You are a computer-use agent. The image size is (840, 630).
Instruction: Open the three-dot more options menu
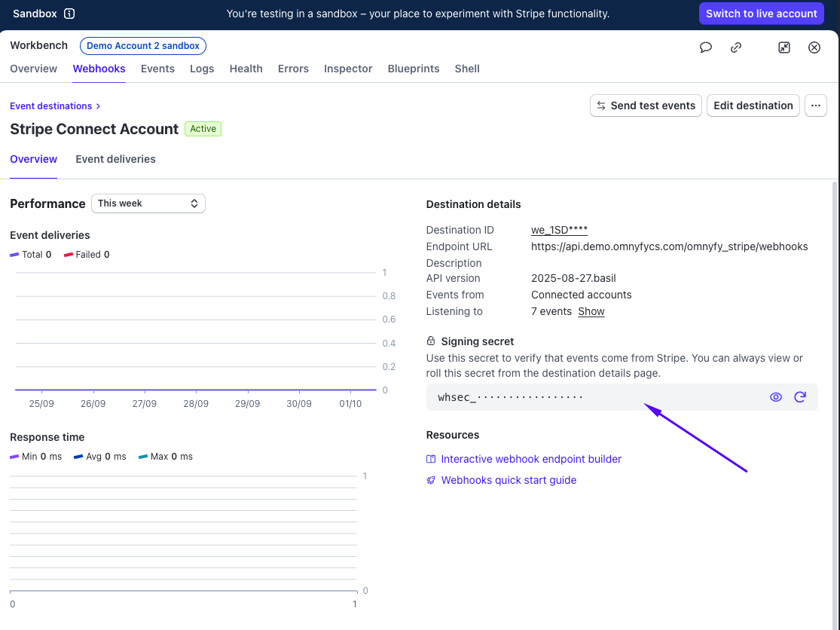[x=815, y=106]
